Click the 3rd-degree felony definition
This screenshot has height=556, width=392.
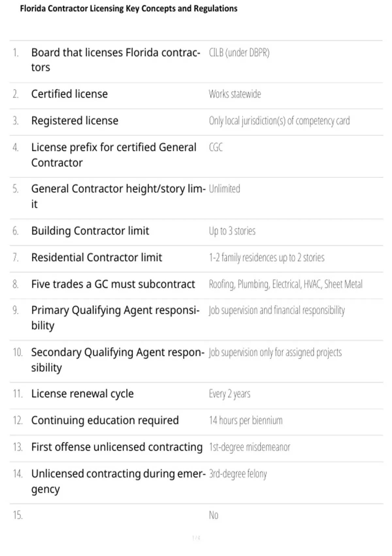(x=238, y=474)
